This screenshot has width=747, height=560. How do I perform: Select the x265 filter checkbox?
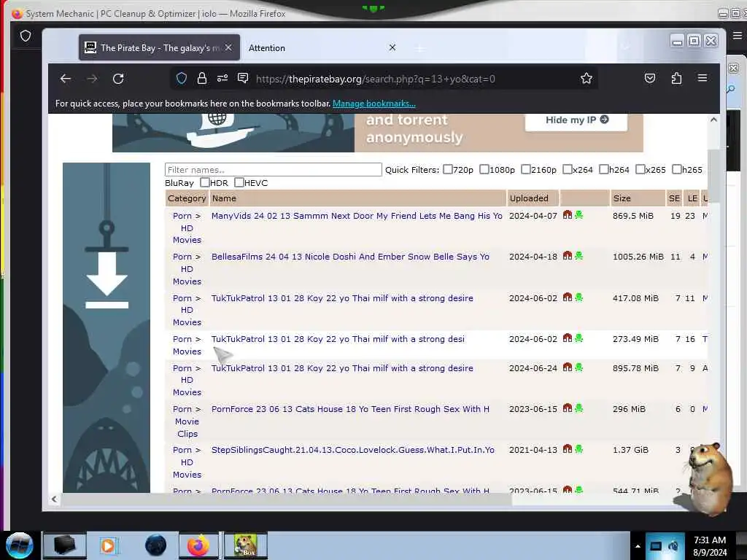pyautogui.click(x=640, y=169)
